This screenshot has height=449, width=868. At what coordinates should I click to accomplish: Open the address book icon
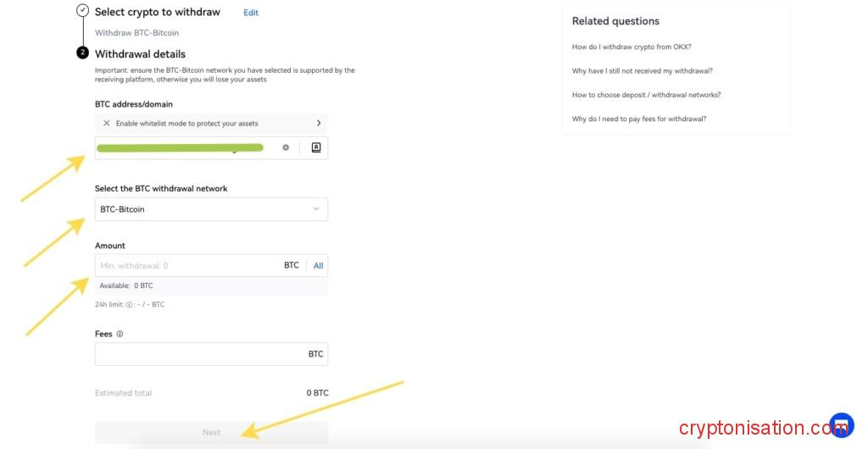(316, 147)
